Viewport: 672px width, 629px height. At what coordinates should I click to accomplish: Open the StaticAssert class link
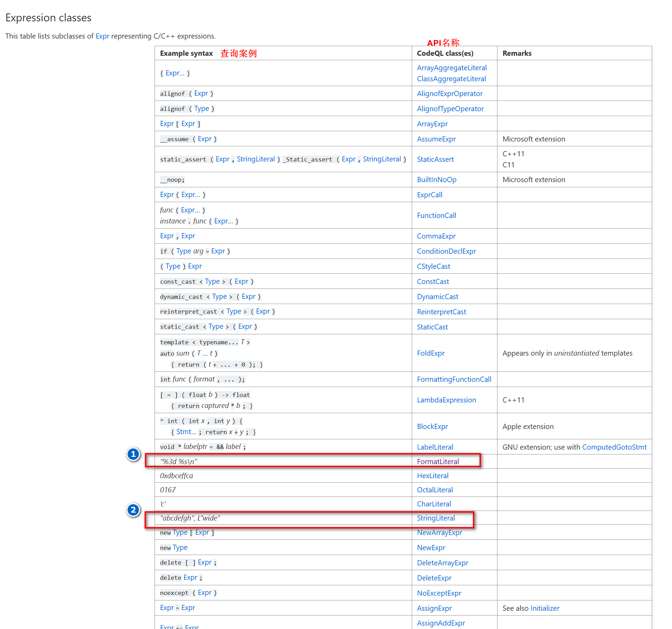pyautogui.click(x=435, y=159)
